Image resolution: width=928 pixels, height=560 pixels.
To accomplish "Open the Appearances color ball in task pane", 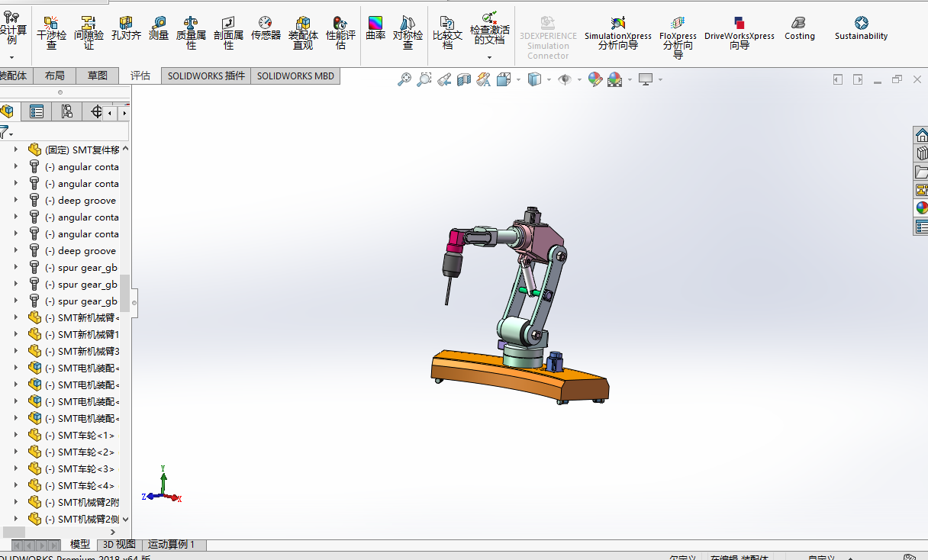I will tap(922, 208).
